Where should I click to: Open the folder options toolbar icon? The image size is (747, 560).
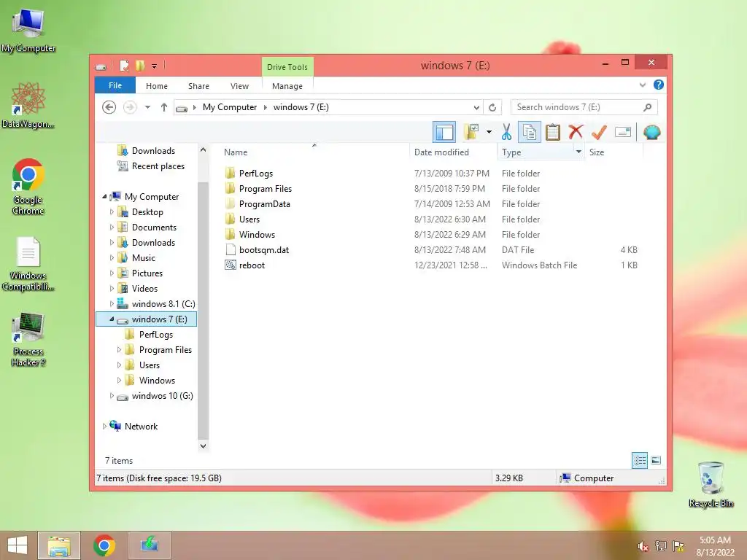(472, 133)
